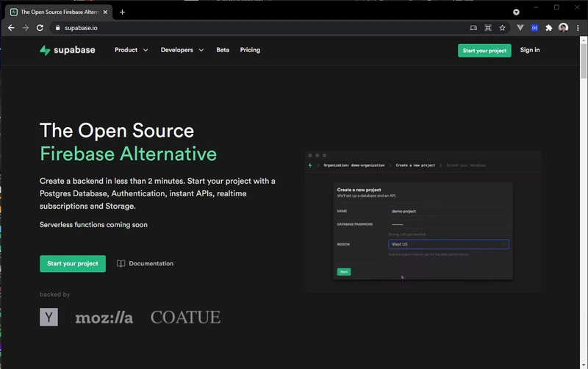Click the browser forward arrow
The image size is (588, 369).
26,28
